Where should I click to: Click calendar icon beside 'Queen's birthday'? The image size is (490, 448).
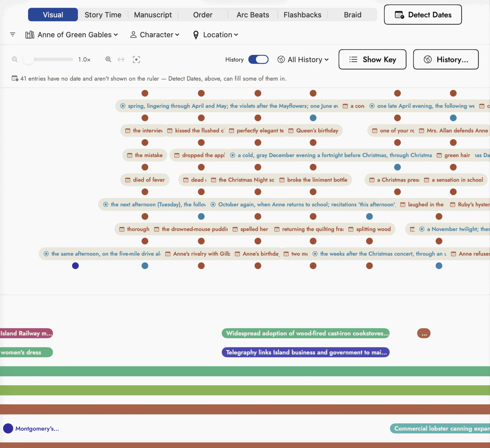[x=291, y=131]
